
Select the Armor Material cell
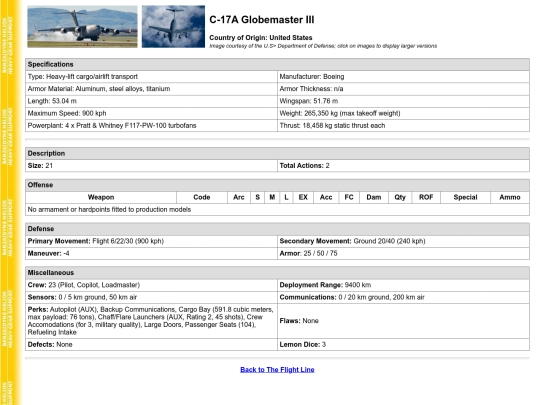[x=151, y=89]
